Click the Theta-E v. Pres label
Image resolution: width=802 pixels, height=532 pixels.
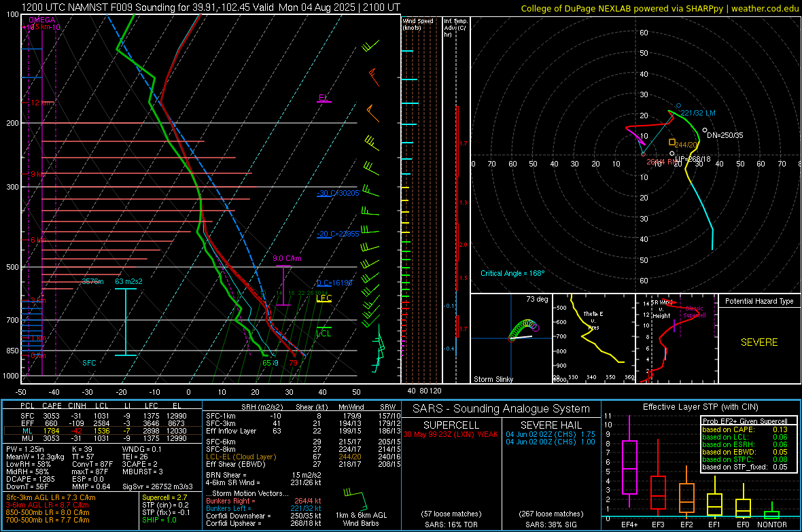[593, 320]
